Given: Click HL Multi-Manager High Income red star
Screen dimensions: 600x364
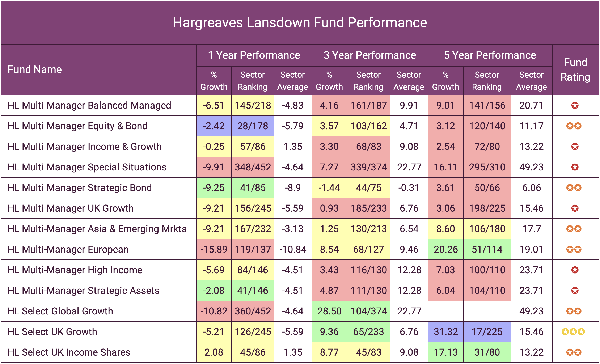Looking at the screenshot, I should pyautogui.click(x=575, y=270).
